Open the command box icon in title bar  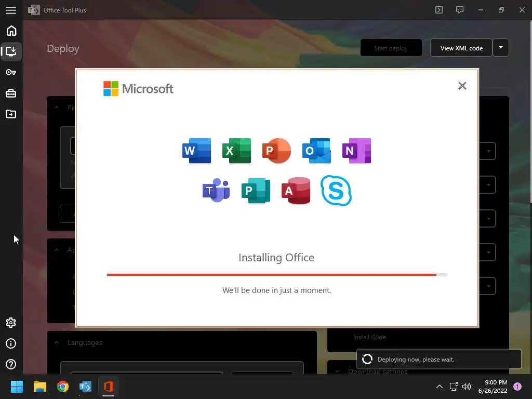pos(438,10)
